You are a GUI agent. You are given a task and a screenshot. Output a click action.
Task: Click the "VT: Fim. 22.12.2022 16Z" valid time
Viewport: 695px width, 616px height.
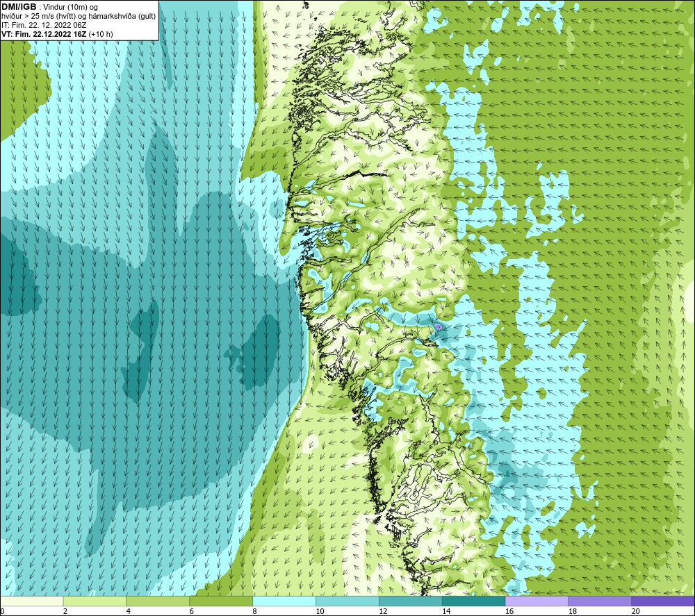tap(44, 34)
